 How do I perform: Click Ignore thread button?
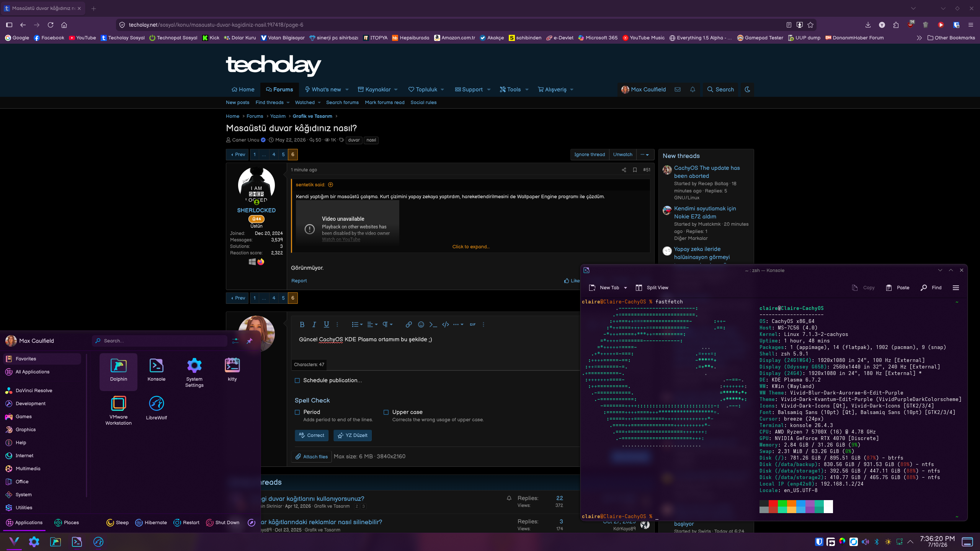(590, 155)
